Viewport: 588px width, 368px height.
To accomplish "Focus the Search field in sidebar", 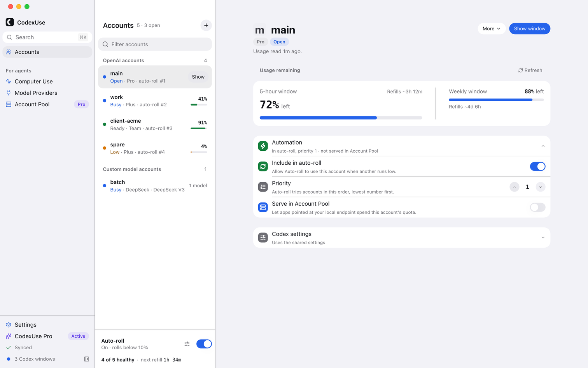I will 47,37.
